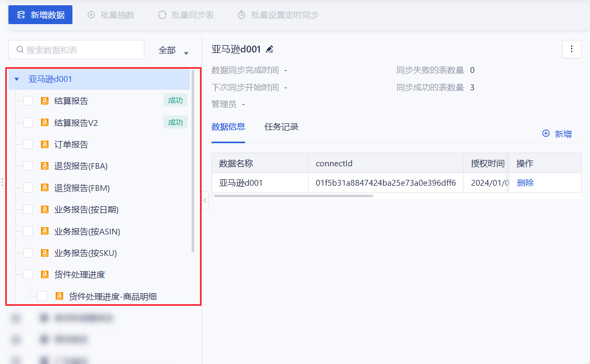This screenshot has height=364, width=590.
Task: Click the Amazon icon beside 订单报告
Action: pyautogui.click(x=45, y=144)
